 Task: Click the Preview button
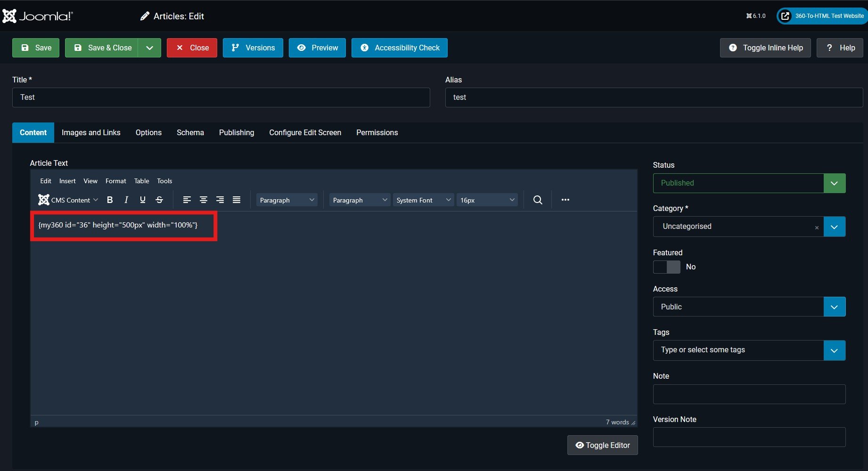(x=317, y=48)
